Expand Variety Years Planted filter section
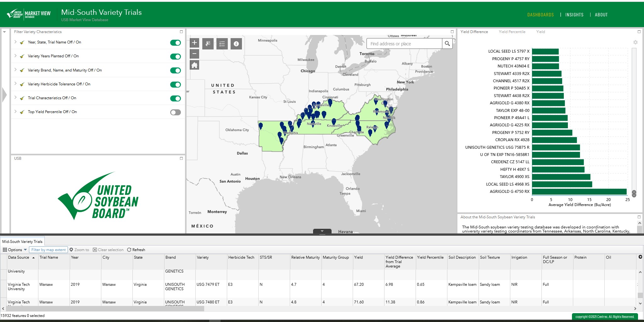The height and width of the screenshot is (322, 644). (15, 56)
